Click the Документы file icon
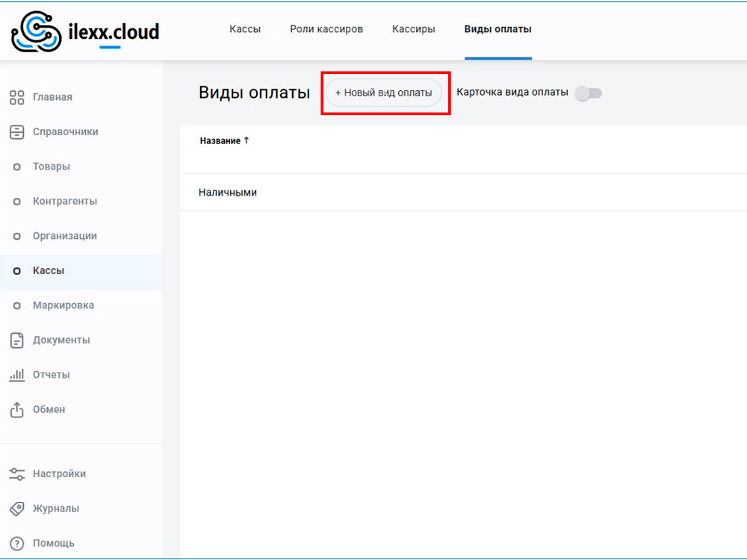The height and width of the screenshot is (560, 747). (16, 340)
